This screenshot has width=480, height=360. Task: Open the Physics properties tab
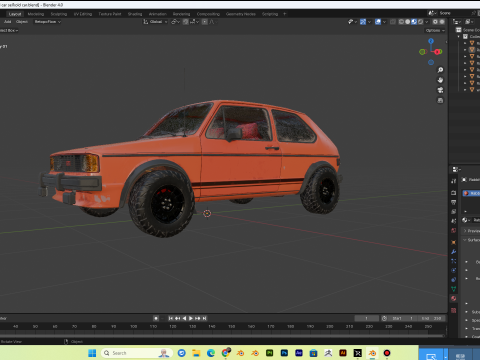454,270
